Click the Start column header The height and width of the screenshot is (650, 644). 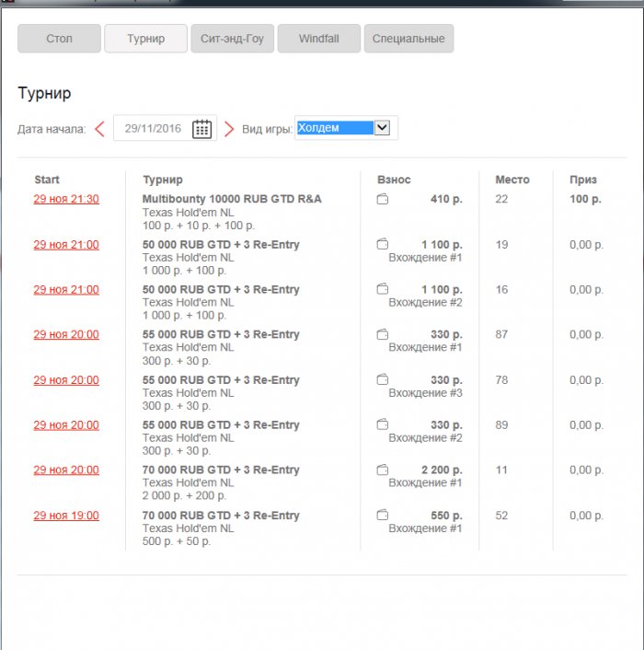point(47,180)
